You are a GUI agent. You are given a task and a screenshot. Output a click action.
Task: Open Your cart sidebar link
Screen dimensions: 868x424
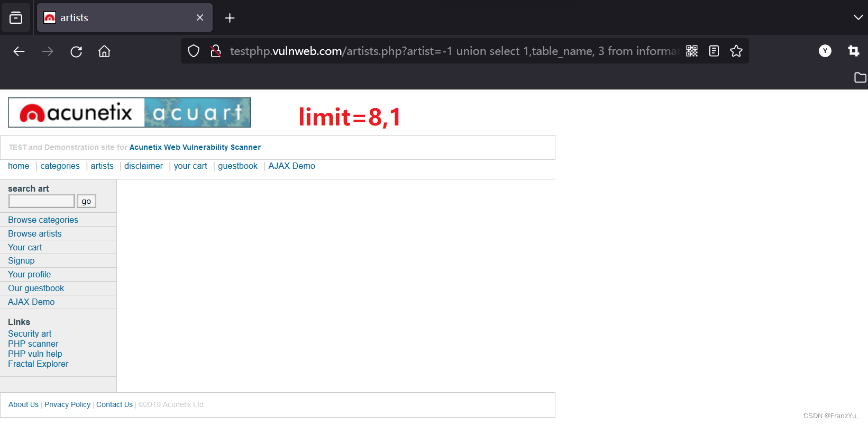click(x=25, y=247)
